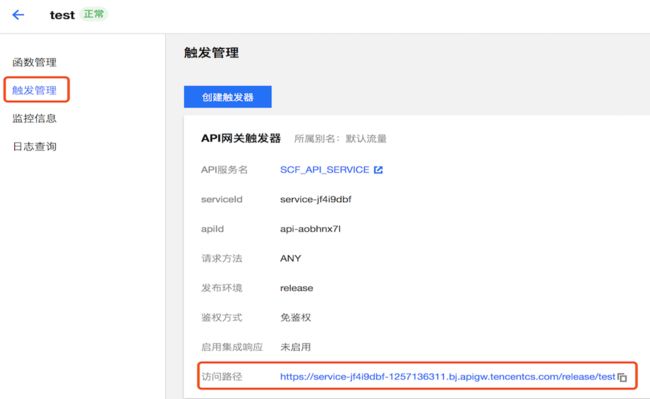This screenshot has height=399, width=650.
Task: Click the service-jf4i9dbf serviceId value
Action: 315,199
